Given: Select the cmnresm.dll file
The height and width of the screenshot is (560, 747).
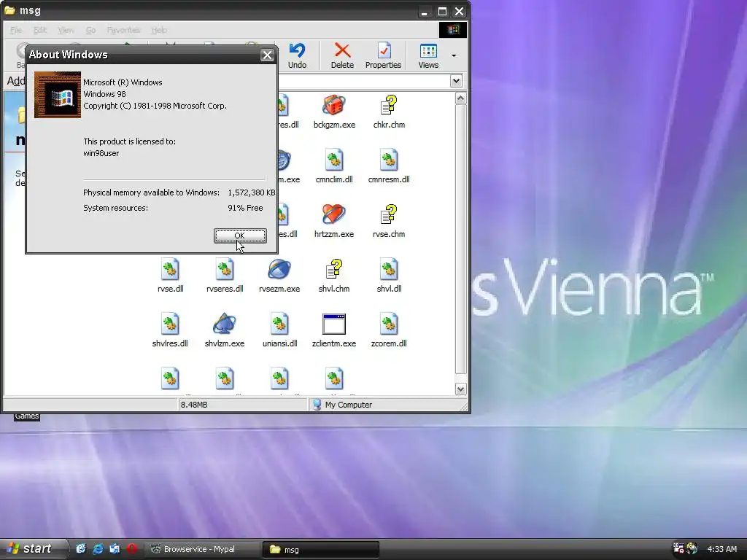Looking at the screenshot, I should point(389,166).
